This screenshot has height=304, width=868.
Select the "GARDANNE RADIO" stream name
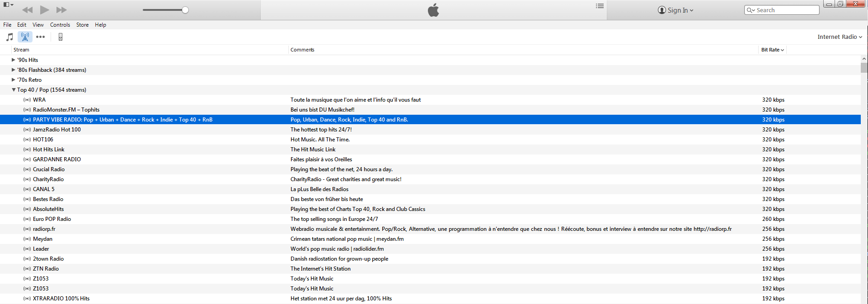(57, 159)
